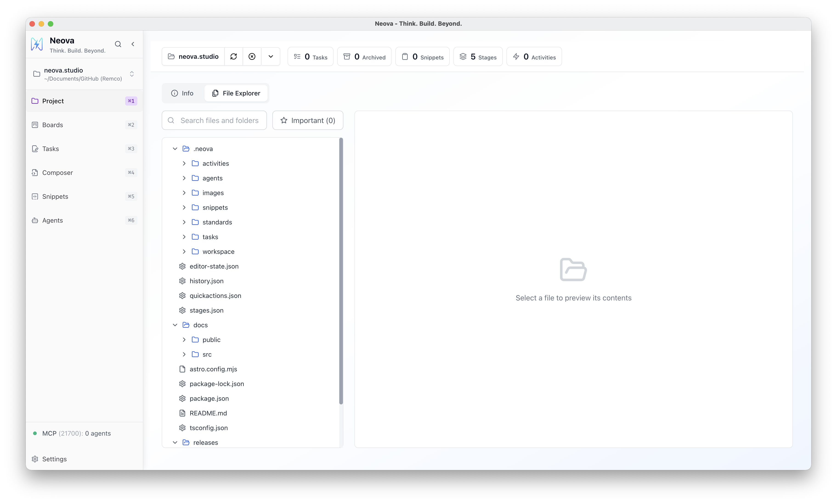
Task: Refresh the neova.studio project with the sync icon
Action: coord(234,56)
